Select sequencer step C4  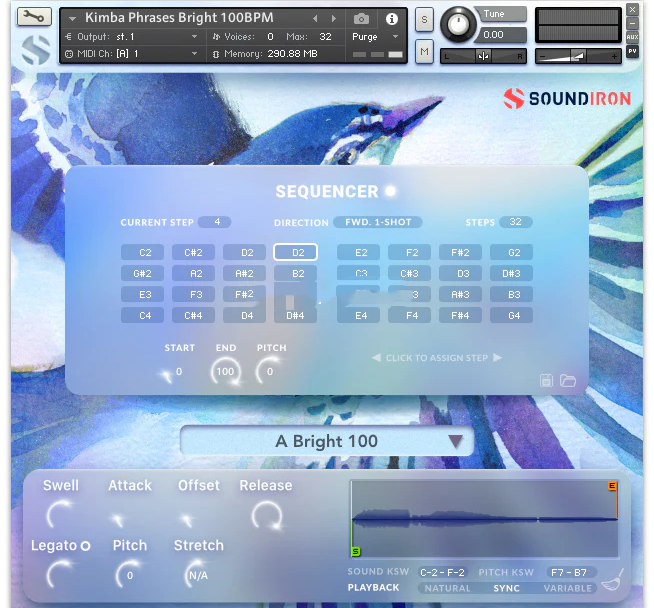142,316
